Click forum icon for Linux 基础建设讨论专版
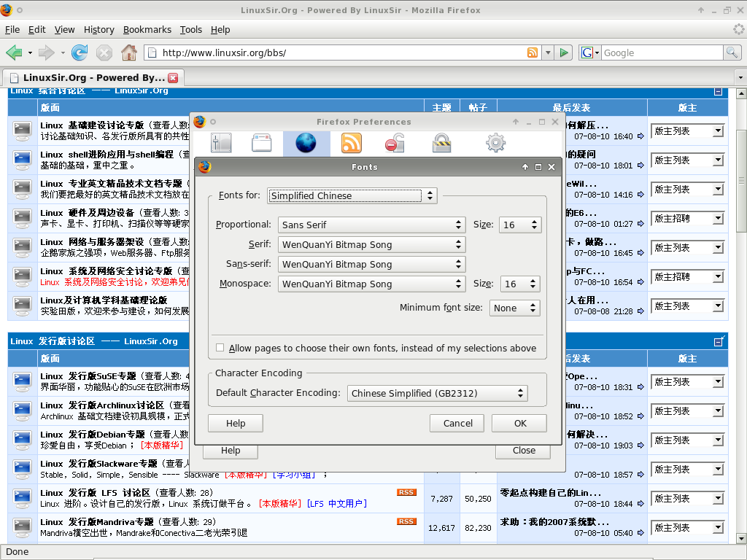Viewport: 747px width, 560px height. coord(23,131)
